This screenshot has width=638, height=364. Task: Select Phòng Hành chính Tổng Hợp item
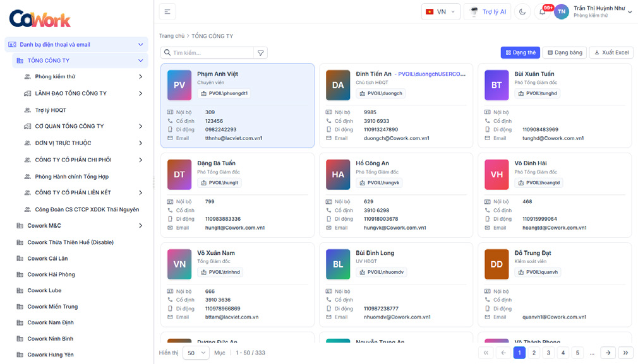pos(71,176)
